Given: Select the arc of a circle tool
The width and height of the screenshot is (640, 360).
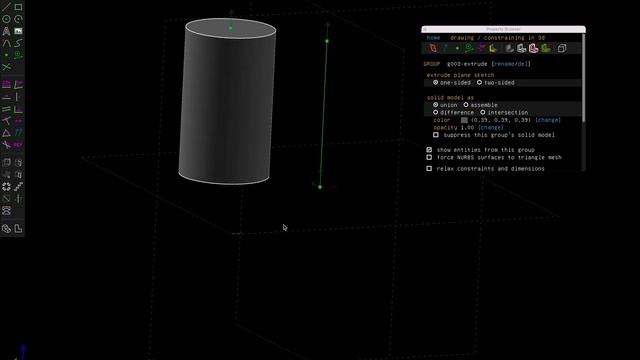Looking at the screenshot, I should pos(18,19).
